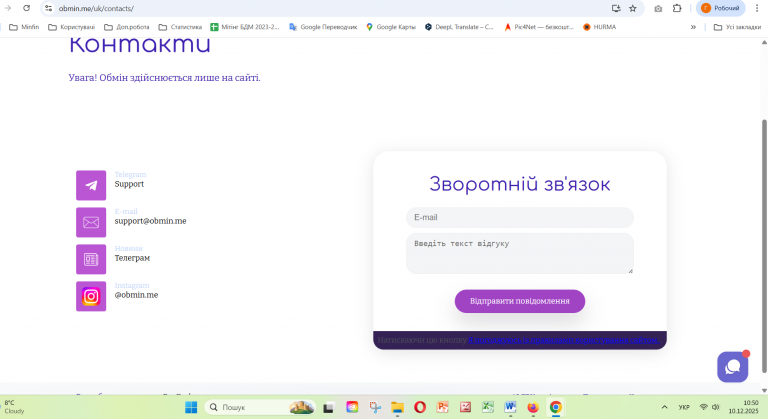Click the install app icon in address bar
Viewport: 768px width, 419px height.
(616, 8)
